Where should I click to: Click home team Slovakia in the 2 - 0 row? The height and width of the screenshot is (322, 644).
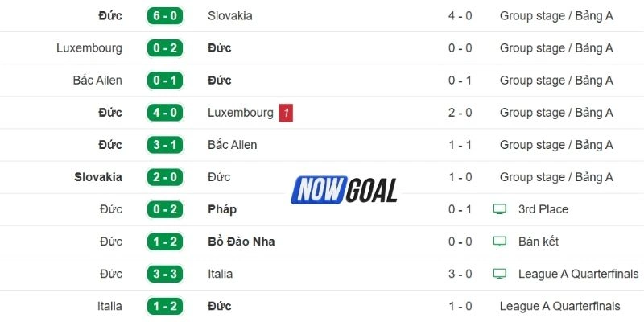tap(98, 177)
